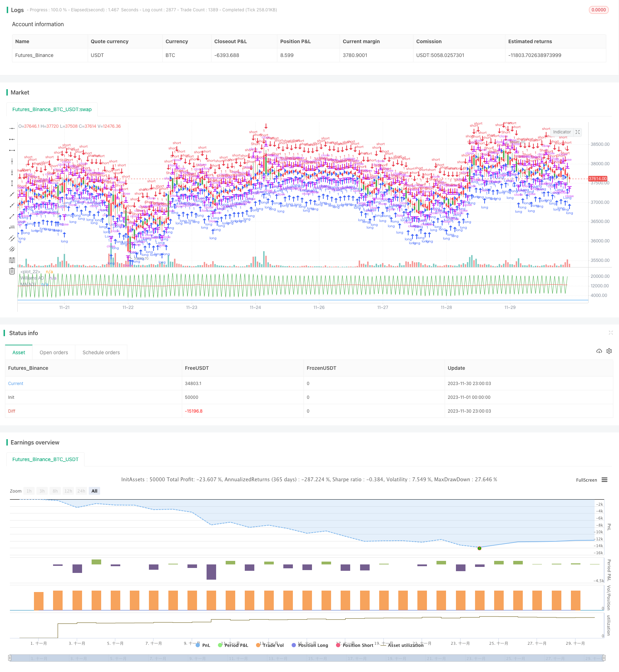The image size is (619, 672).
Task: Toggle PnL series in chart legend
Action: pyautogui.click(x=203, y=645)
